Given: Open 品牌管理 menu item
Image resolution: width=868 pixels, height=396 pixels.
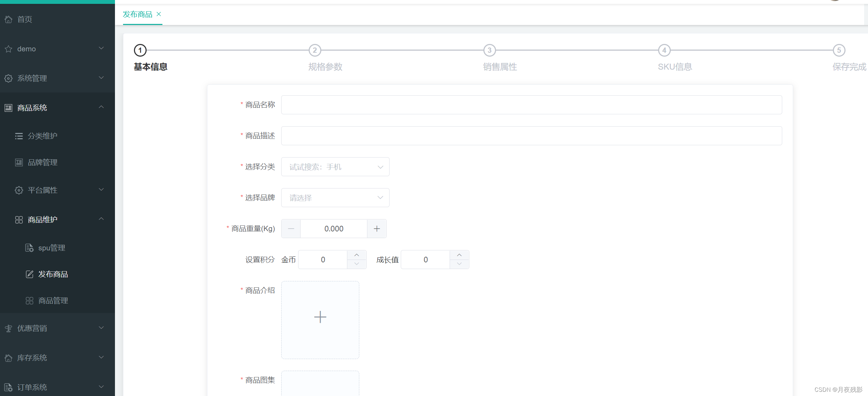Looking at the screenshot, I should click(57, 162).
